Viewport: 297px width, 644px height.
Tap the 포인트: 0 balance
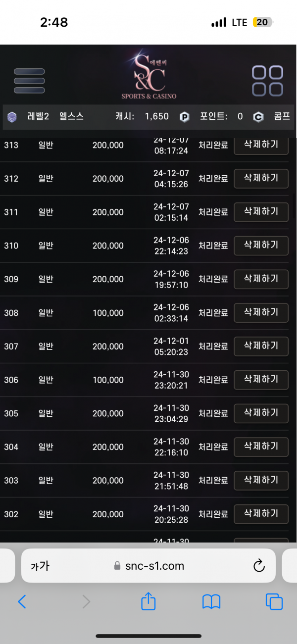(221, 117)
